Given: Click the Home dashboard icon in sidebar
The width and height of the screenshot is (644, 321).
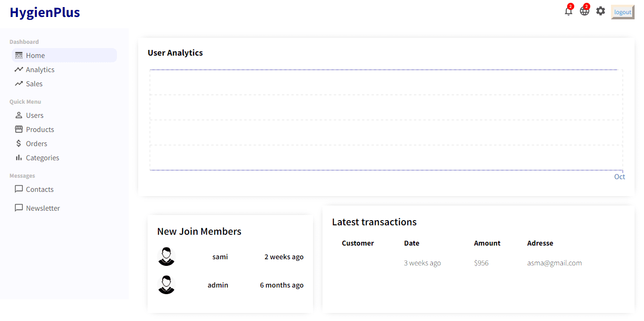Looking at the screenshot, I should tap(19, 55).
